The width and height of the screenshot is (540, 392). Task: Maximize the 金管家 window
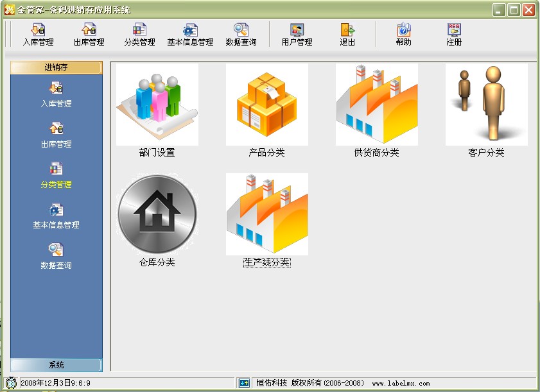(514, 10)
